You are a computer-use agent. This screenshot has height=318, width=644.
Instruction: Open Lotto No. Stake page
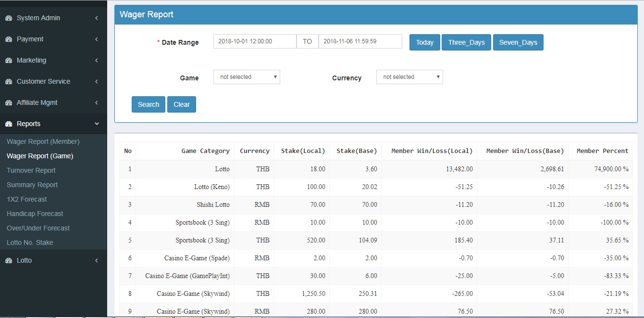point(30,242)
